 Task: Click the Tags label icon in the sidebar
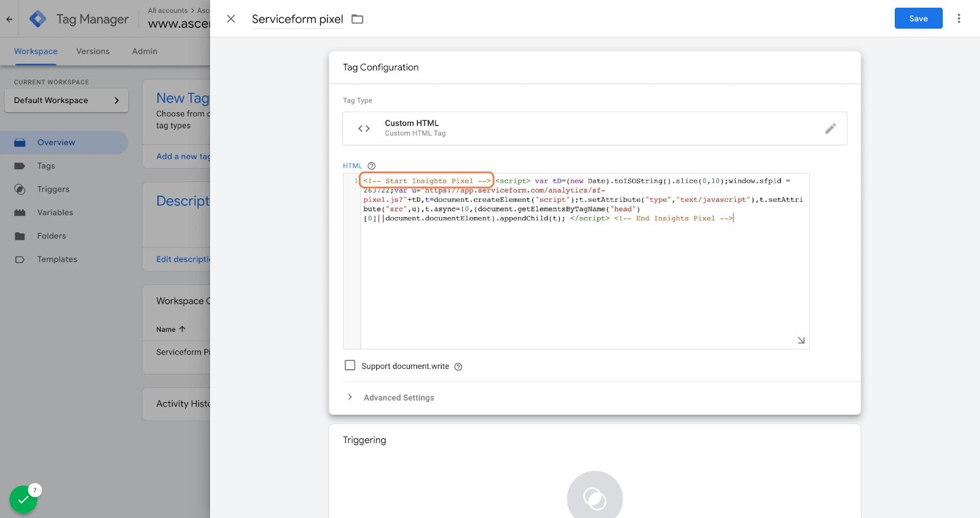20,166
